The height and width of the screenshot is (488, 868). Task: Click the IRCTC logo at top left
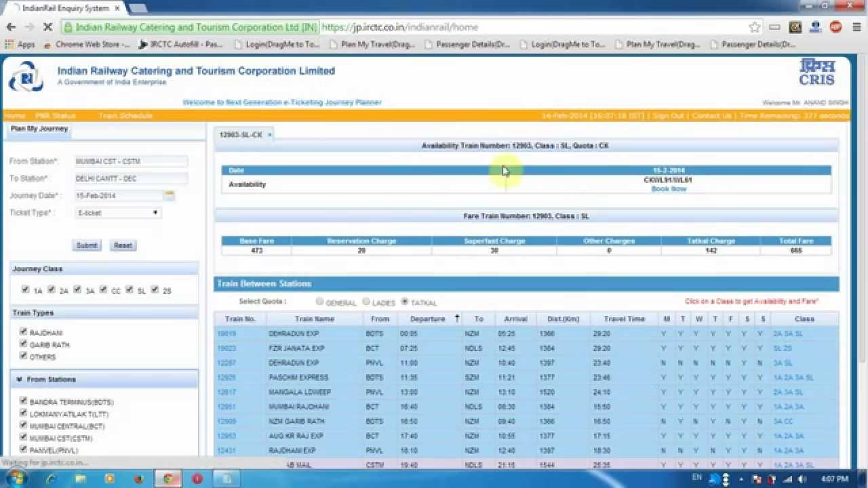26,76
